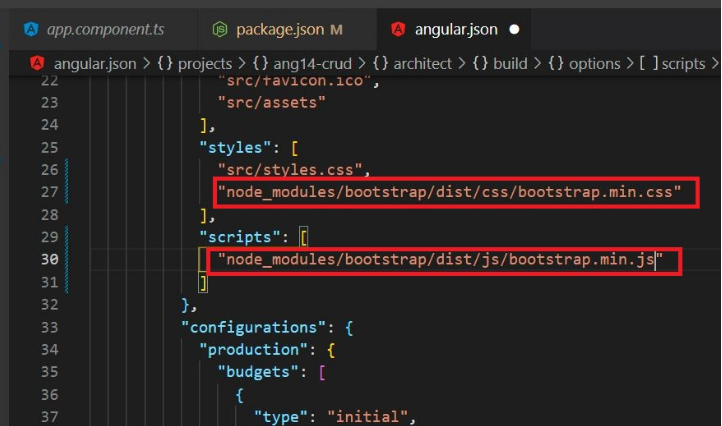Click line number 29 in the gutter
722x426 pixels.
click(50, 237)
